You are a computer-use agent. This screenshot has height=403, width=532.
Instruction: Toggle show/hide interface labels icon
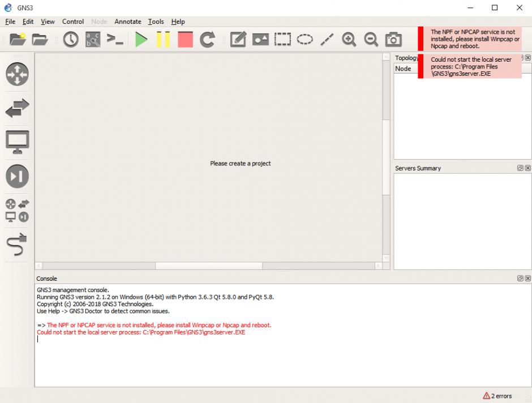93,40
